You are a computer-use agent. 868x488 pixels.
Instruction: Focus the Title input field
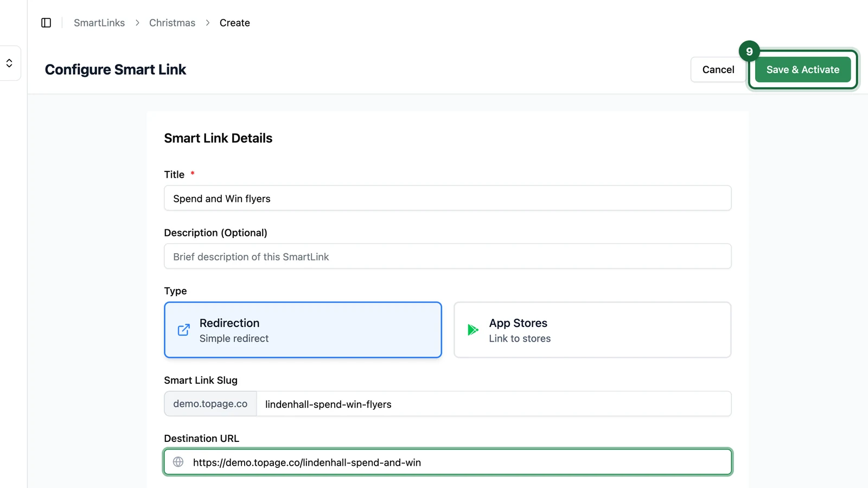[x=448, y=198]
